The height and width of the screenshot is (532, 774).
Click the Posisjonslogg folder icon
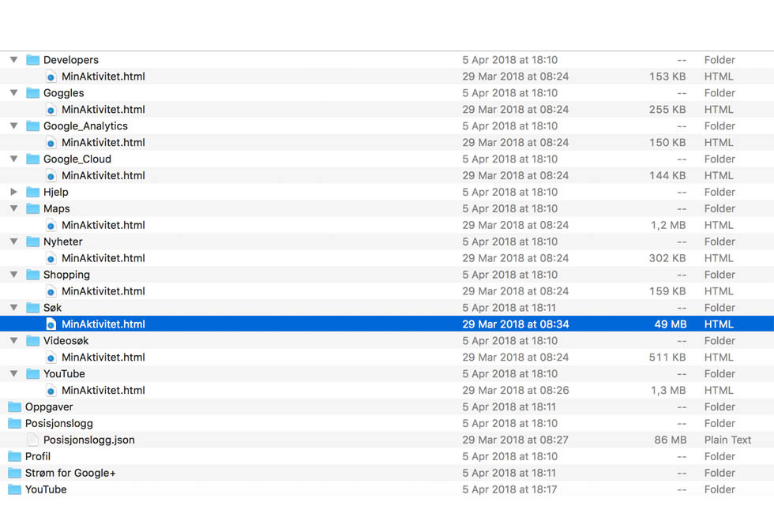click(15, 423)
